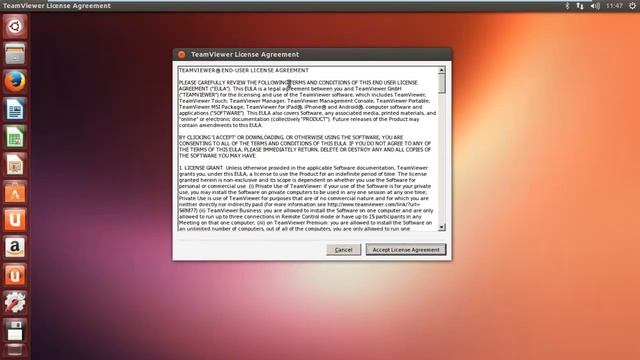Open the network indicator in top panel

pos(580,6)
